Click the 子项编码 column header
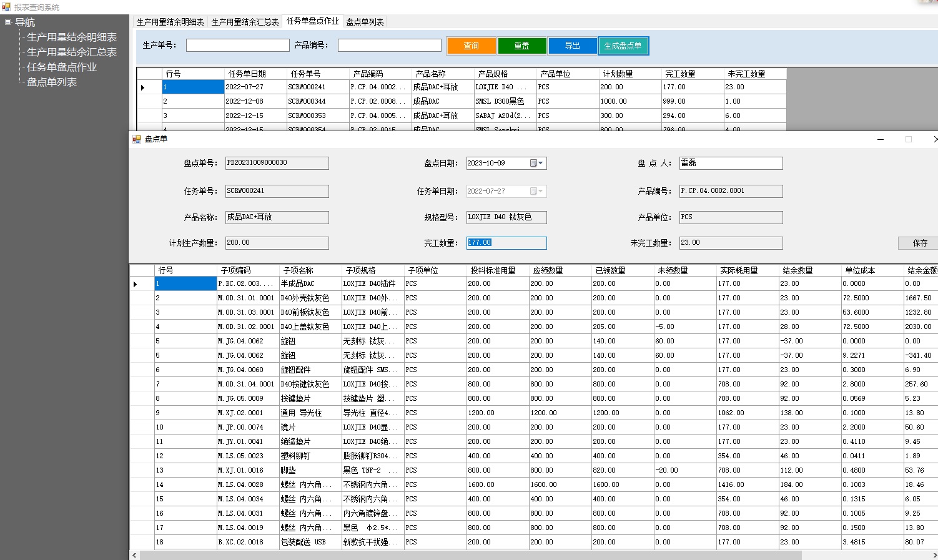938x560 pixels. coord(248,270)
